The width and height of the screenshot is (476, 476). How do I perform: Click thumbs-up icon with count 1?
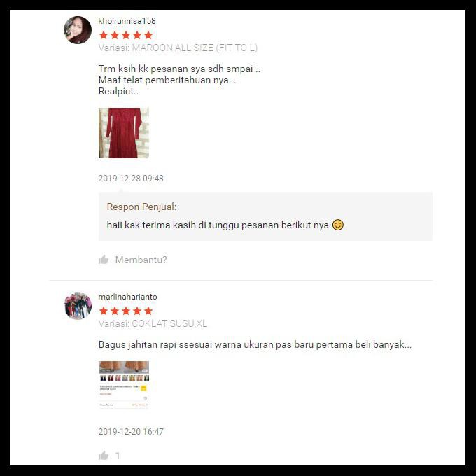[104, 456]
